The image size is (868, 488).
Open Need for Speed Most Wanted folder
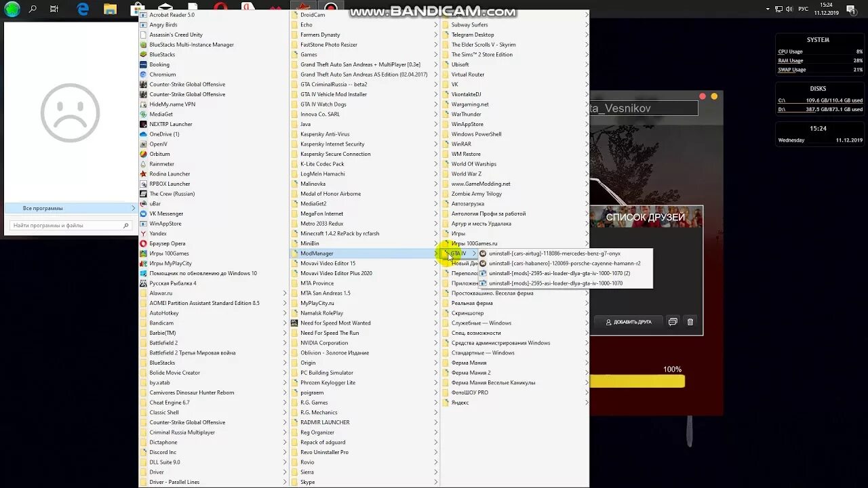[364, 323]
